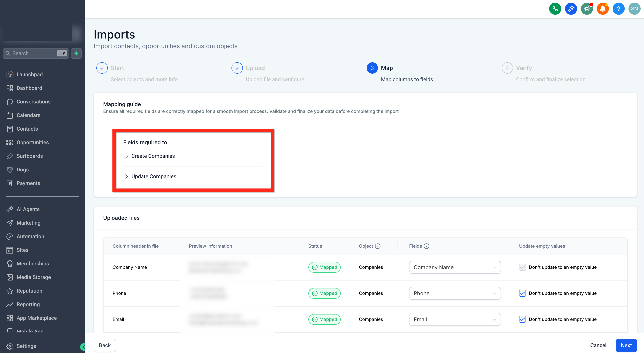Open the SN user avatar menu
Viewport: 644px width, 353px height.
point(634,9)
